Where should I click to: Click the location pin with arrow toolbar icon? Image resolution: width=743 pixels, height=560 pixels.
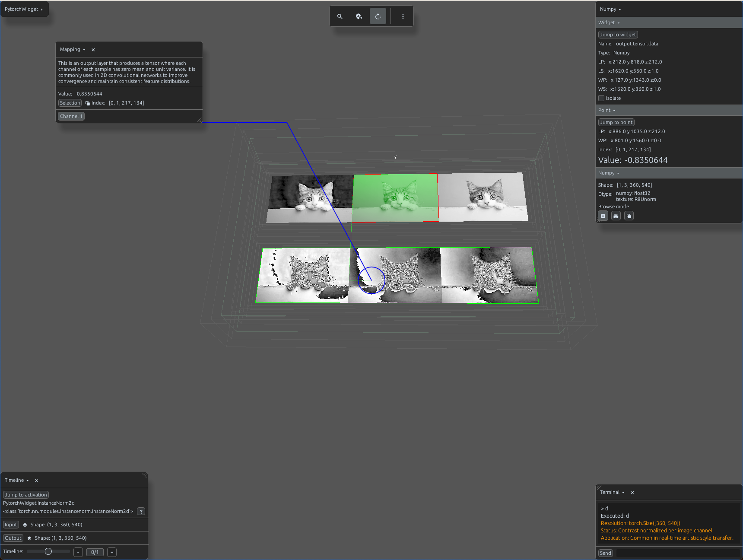(x=359, y=16)
